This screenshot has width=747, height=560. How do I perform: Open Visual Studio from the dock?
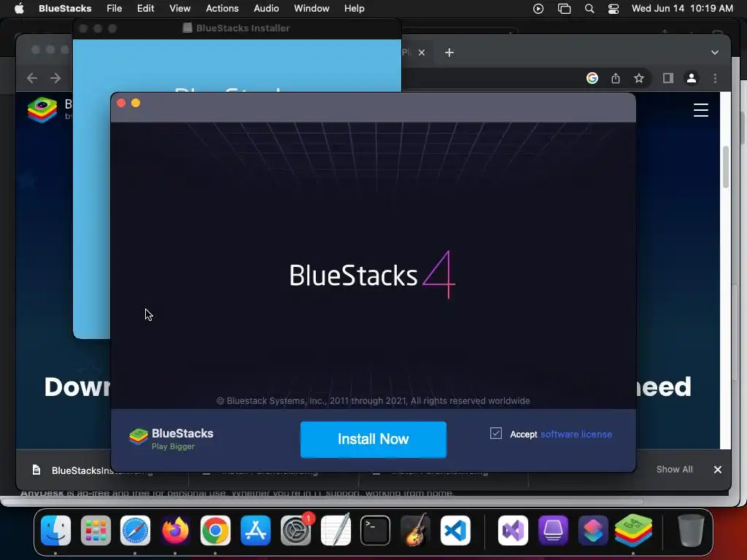513,531
